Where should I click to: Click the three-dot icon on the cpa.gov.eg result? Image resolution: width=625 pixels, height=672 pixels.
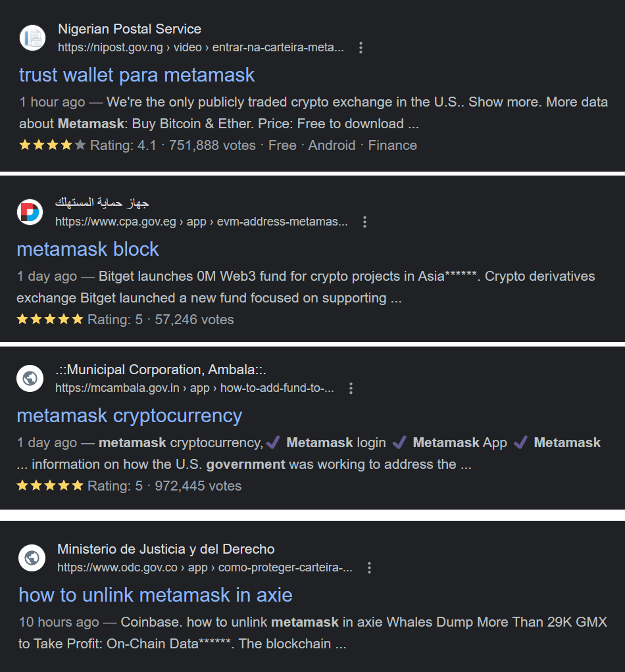tap(364, 222)
